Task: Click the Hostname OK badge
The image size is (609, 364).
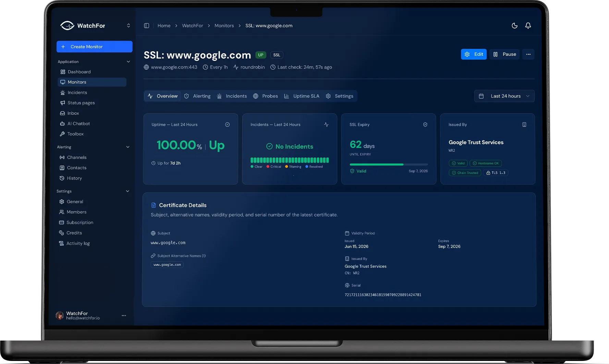Action: point(486,163)
